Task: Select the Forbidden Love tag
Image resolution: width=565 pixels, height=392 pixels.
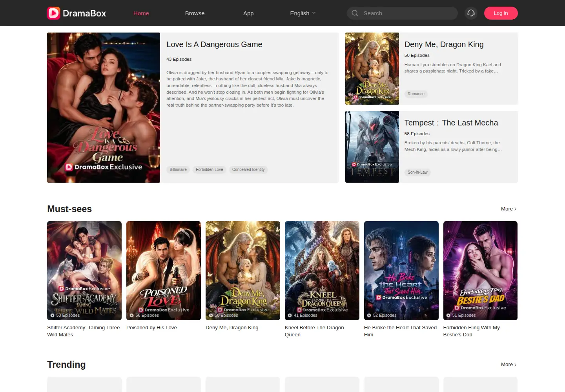Action: pyautogui.click(x=210, y=170)
